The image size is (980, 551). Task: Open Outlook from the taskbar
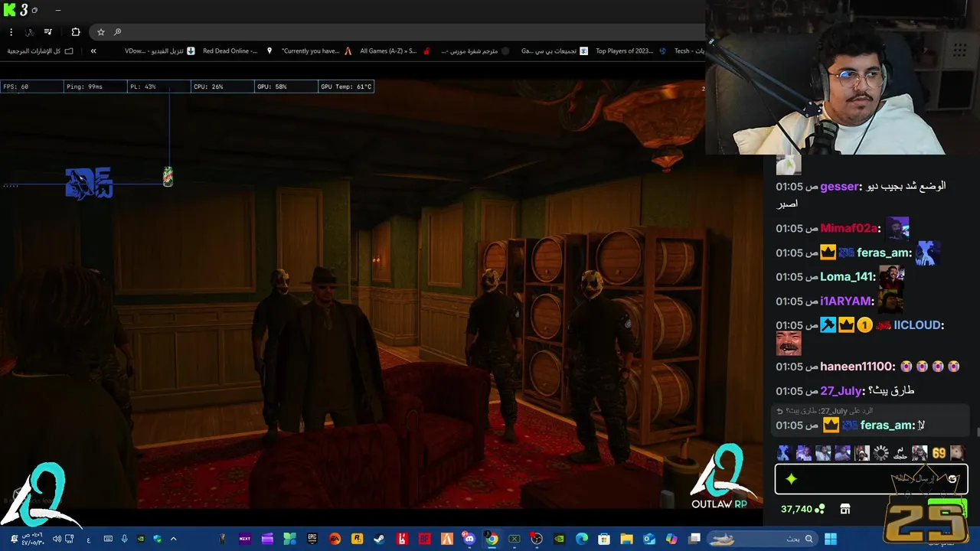(x=649, y=539)
